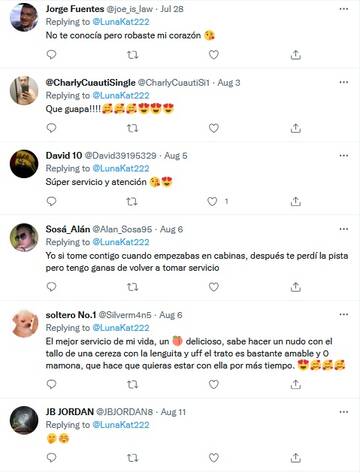This screenshot has height=473, width=360.
Task: Open soltero No.1's avatar
Action: 24,323
